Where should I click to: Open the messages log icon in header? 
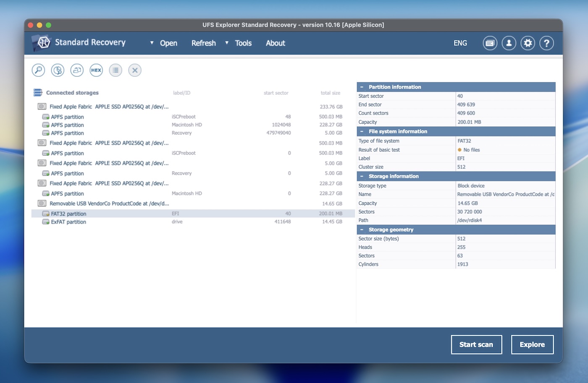coord(490,43)
